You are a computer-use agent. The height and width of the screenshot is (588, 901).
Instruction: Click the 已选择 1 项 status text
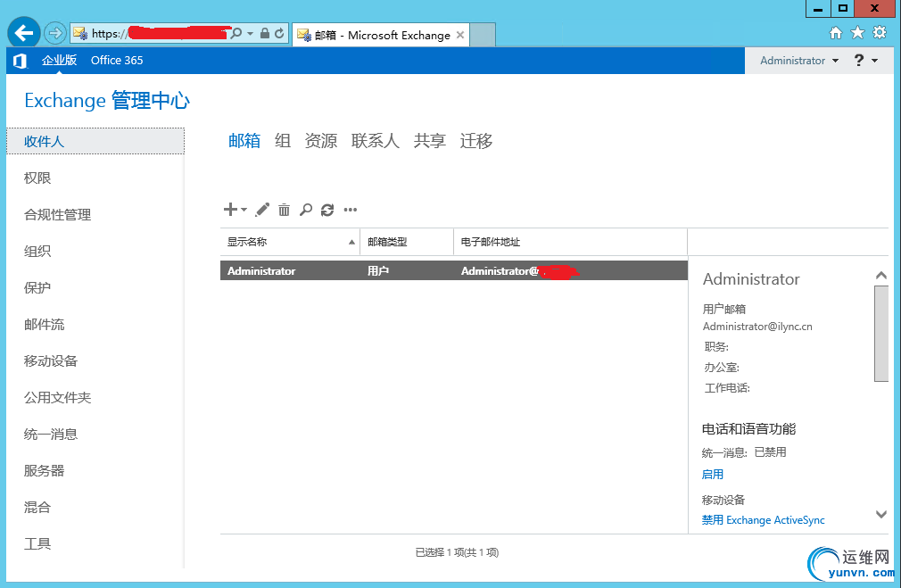[x=457, y=552]
